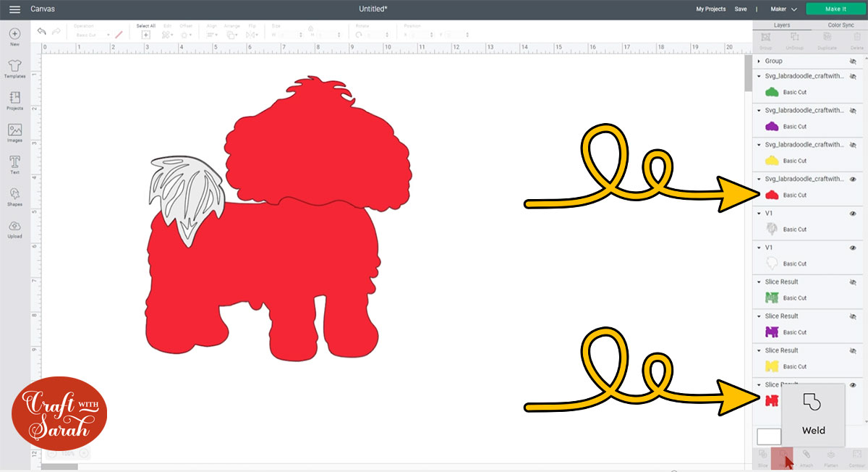Viewport: 868px width, 472px height.
Task: Show the yellow Svg_labradoodle layer
Action: click(x=853, y=145)
